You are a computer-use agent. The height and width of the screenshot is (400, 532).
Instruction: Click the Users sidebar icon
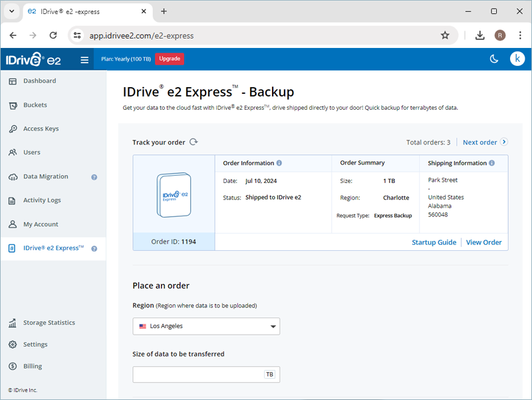[x=13, y=152]
